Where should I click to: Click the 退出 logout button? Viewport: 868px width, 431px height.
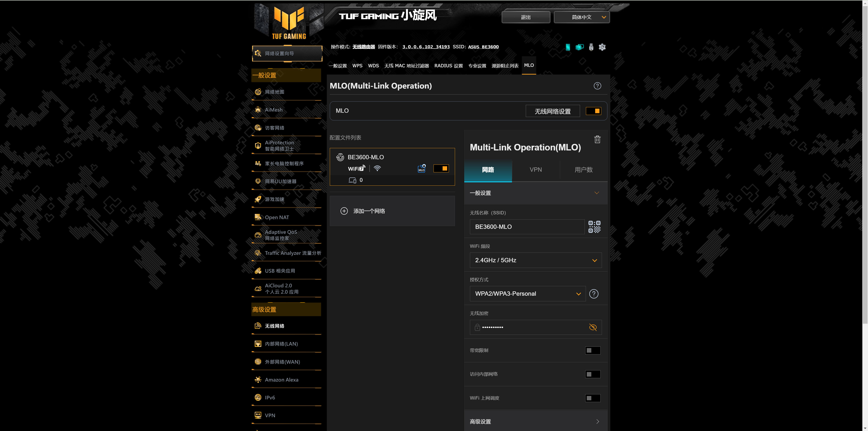click(x=526, y=17)
